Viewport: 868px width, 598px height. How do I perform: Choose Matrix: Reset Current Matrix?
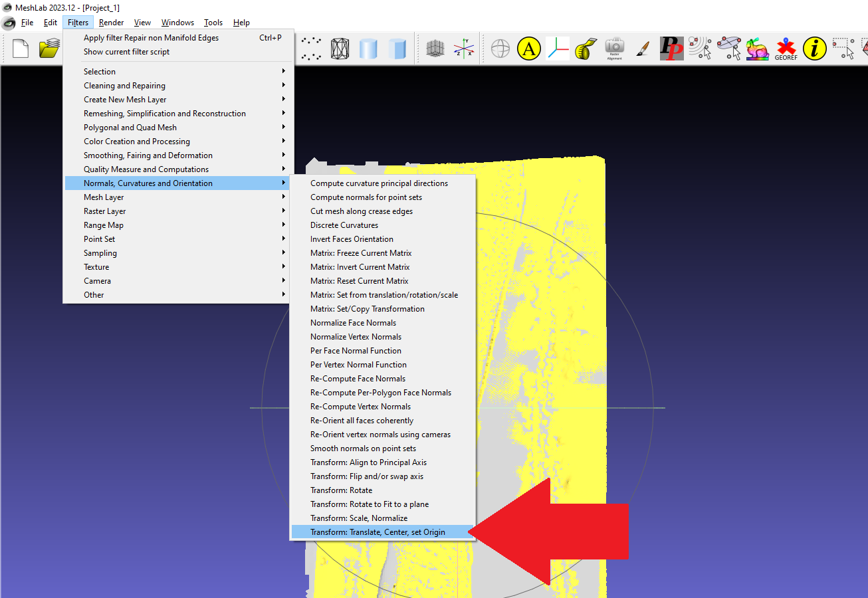click(x=382, y=281)
